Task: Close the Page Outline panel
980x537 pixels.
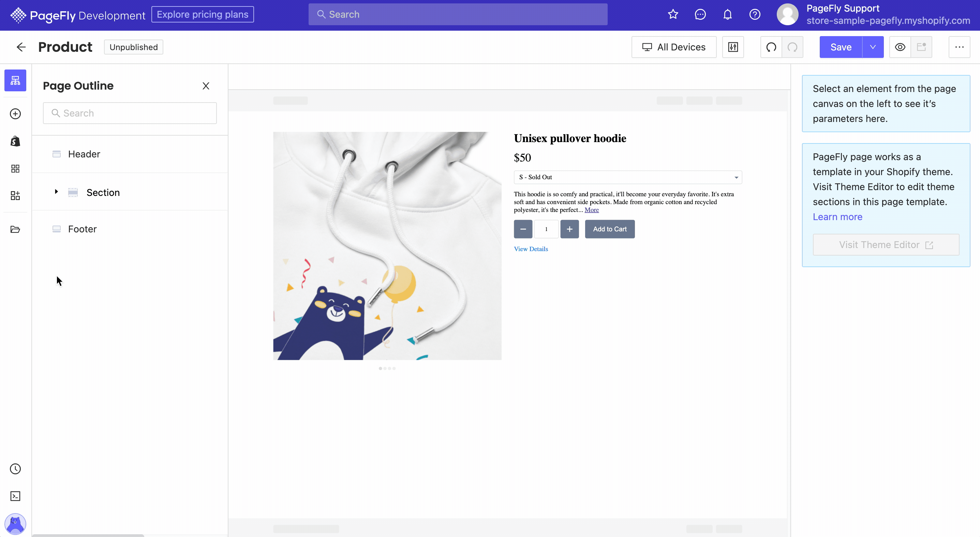Action: coord(206,86)
